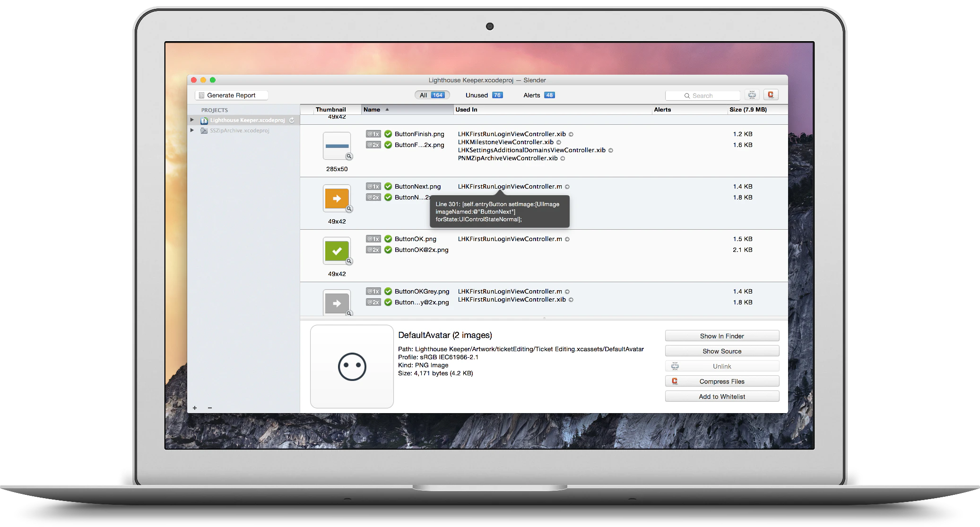
Task: Click the red compress icon in the toolbar
Action: pyautogui.click(x=771, y=95)
